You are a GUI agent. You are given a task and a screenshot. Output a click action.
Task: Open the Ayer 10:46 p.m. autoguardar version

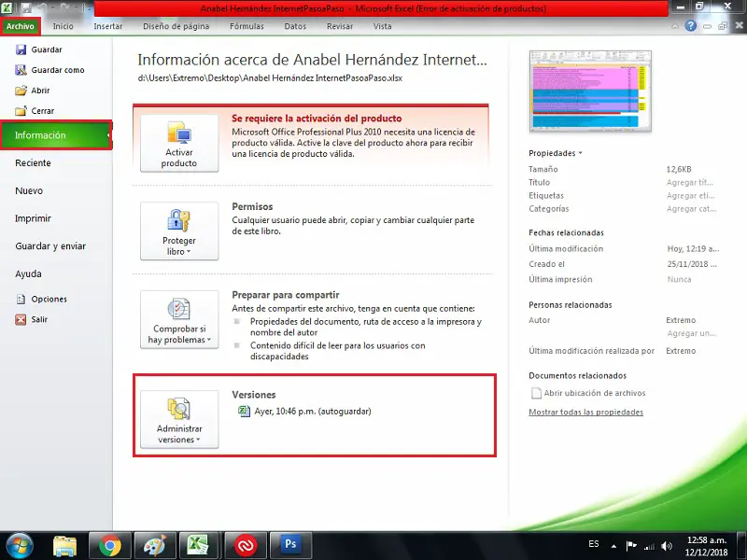pos(313,411)
